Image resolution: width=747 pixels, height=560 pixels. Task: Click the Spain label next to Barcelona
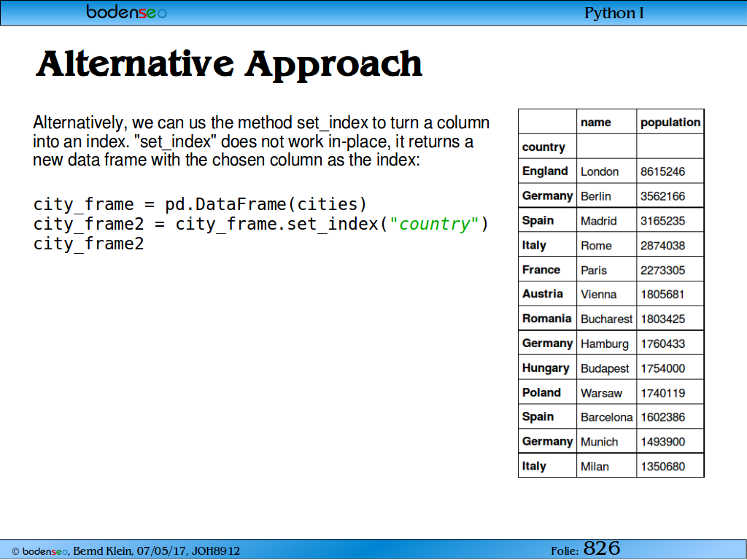click(538, 416)
